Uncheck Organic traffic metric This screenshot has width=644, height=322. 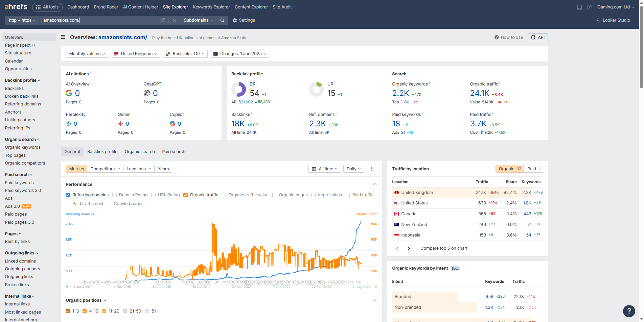tap(185, 195)
